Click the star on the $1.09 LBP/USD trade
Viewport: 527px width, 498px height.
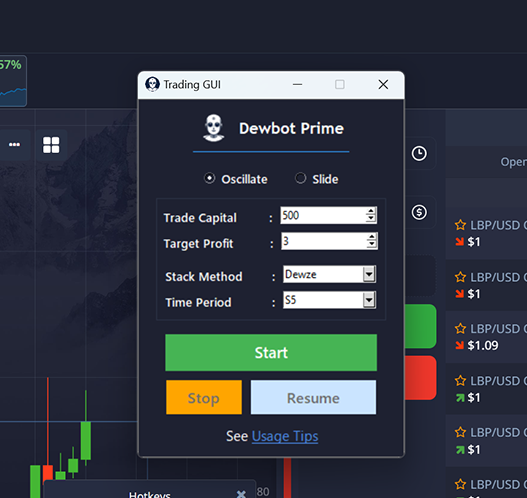pos(460,328)
